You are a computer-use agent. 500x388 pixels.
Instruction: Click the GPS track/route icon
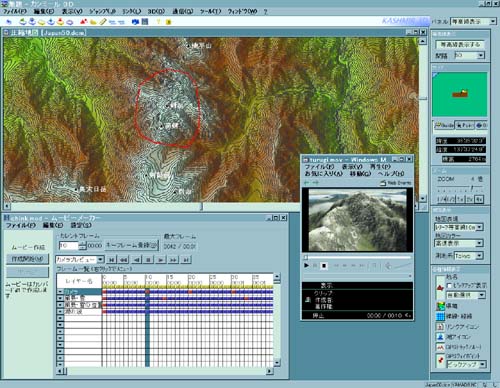click(440, 347)
